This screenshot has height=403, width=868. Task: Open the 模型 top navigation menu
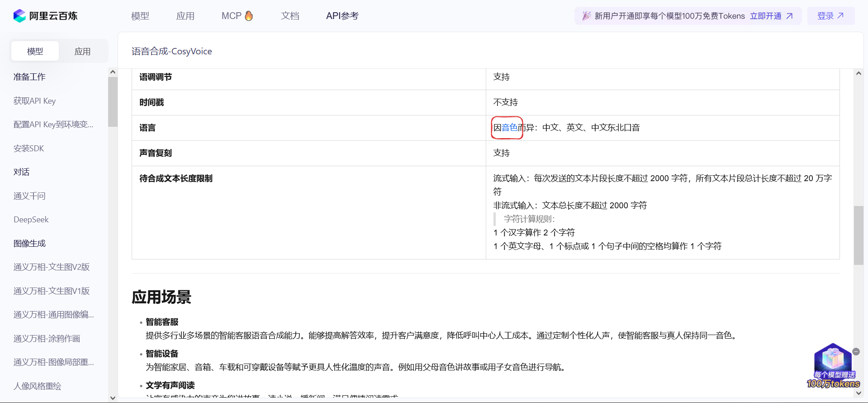tap(140, 16)
